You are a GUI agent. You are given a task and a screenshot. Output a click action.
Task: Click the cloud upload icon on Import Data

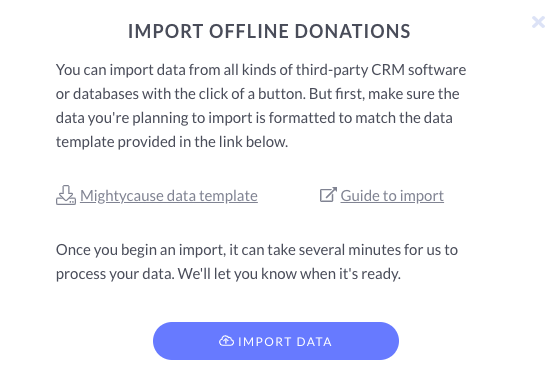coord(226,341)
